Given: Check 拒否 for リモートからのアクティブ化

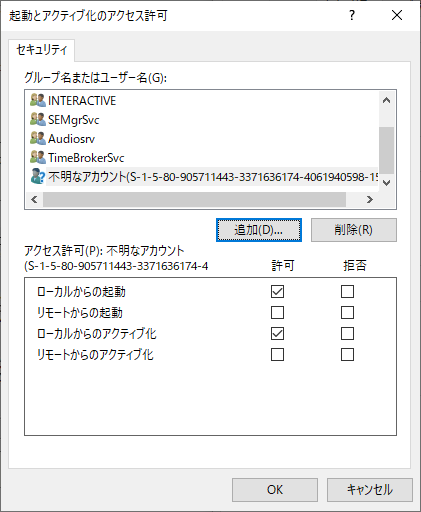Looking at the screenshot, I should coord(347,355).
